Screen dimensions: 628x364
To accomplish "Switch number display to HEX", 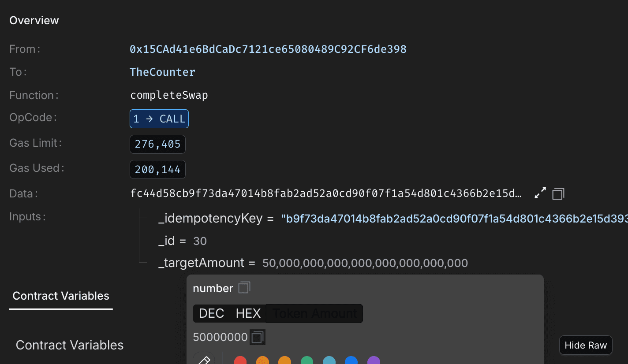I will click(248, 313).
